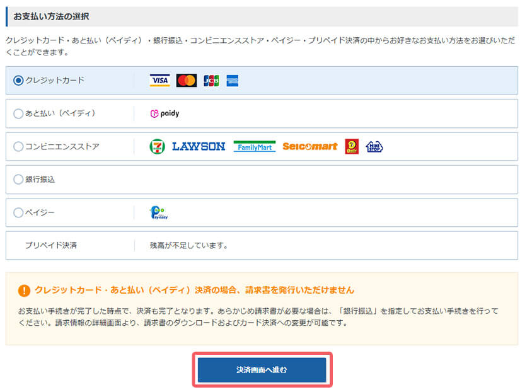Click the JCB card logo
This screenshot has width=532, height=392.
tap(211, 81)
